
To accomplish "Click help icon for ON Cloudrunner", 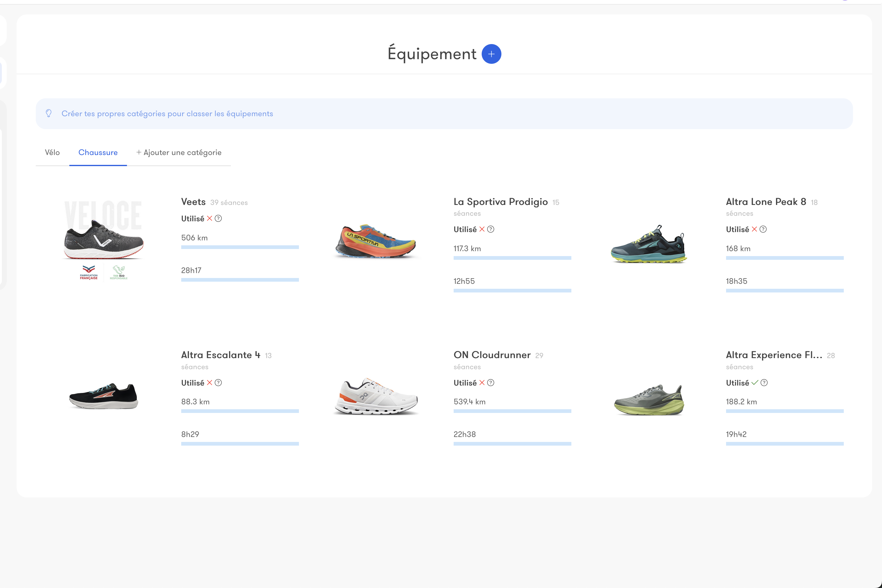I will pos(491,382).
